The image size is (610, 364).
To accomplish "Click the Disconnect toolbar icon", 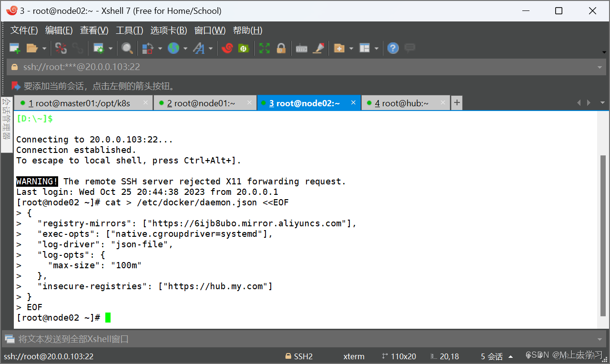I will point(61,48).
